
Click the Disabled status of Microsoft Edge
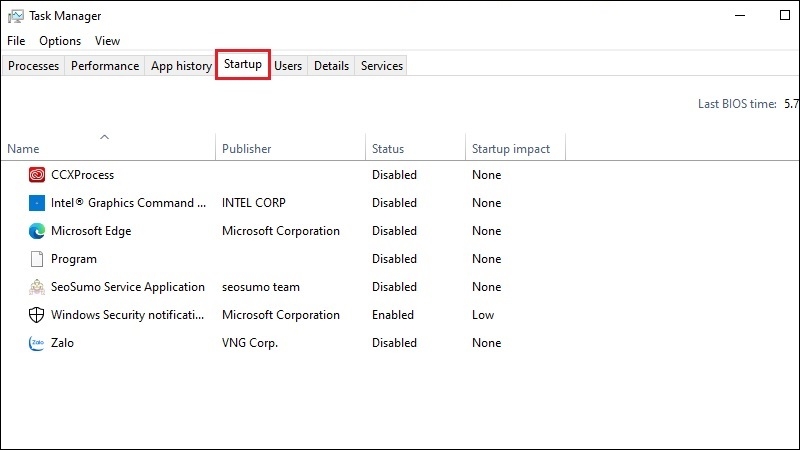(394, 231)
